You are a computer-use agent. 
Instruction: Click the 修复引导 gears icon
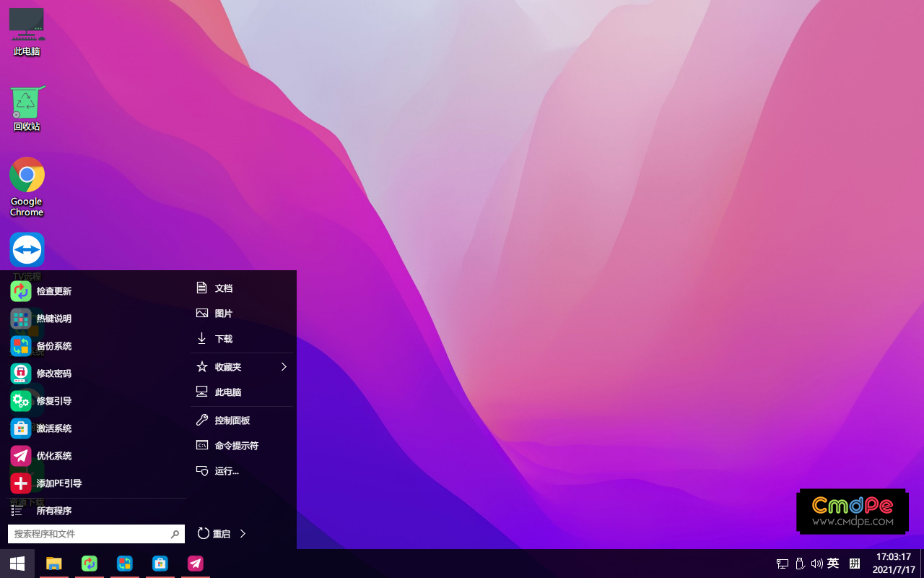[x=21, y=401]
